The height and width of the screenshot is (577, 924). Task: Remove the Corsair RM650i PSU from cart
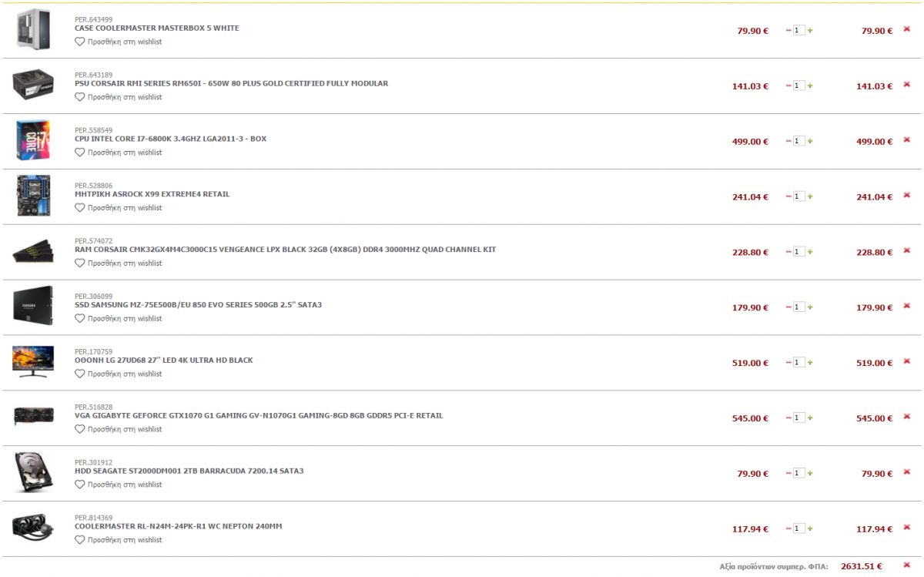(x=906, y=85)
